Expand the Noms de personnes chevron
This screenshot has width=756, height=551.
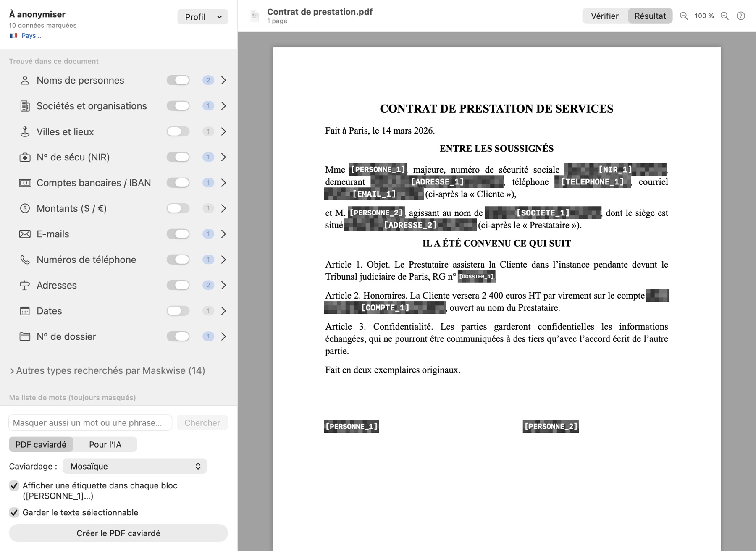click(x=223, y=80)
